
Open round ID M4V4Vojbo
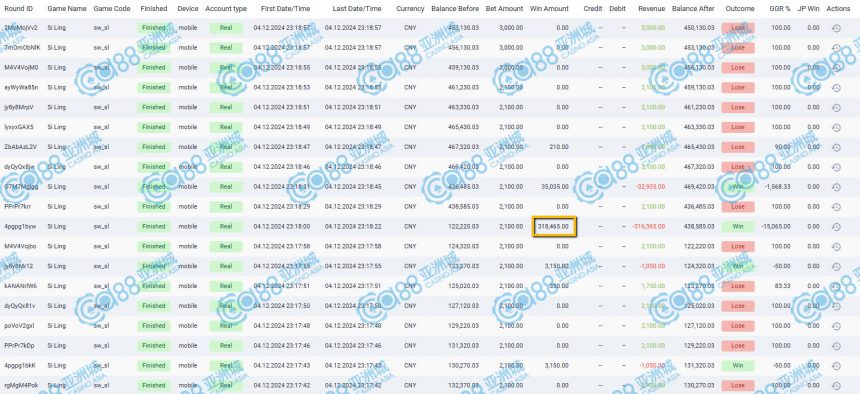coord(20,246)
